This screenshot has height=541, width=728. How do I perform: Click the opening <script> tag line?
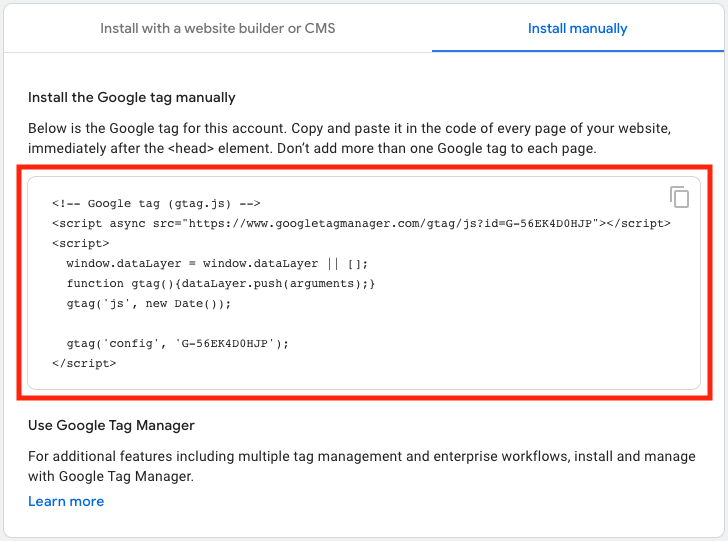(80, 243)
